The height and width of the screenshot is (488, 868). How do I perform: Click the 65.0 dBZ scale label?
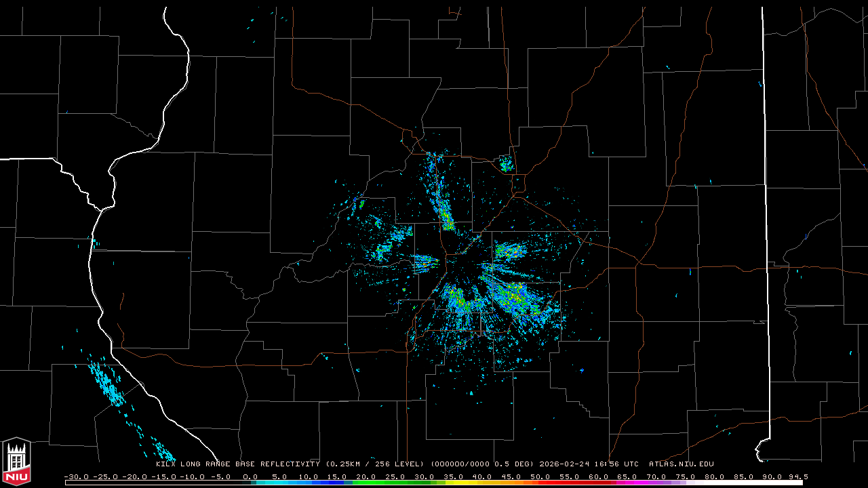(x=627, y=477)
